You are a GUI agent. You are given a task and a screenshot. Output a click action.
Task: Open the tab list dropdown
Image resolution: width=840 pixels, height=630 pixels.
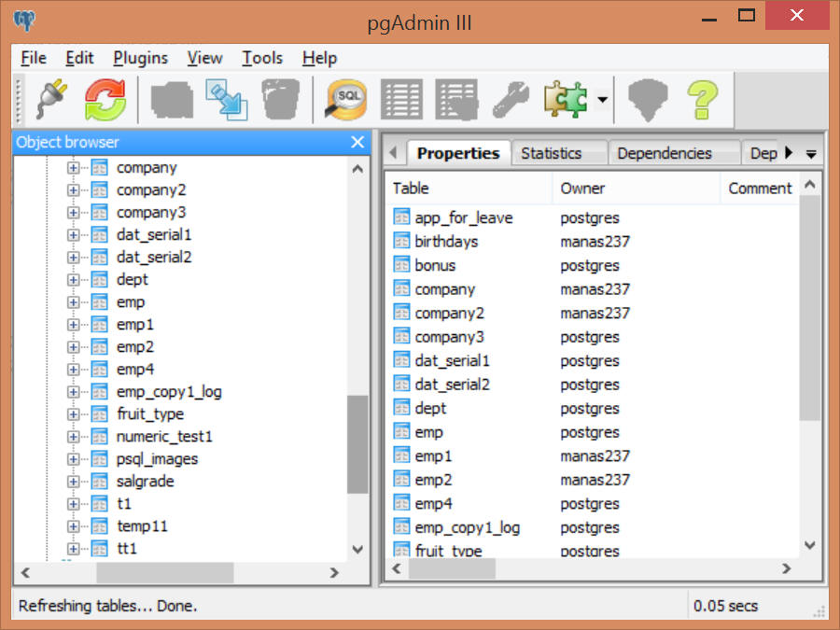[811, 154]
